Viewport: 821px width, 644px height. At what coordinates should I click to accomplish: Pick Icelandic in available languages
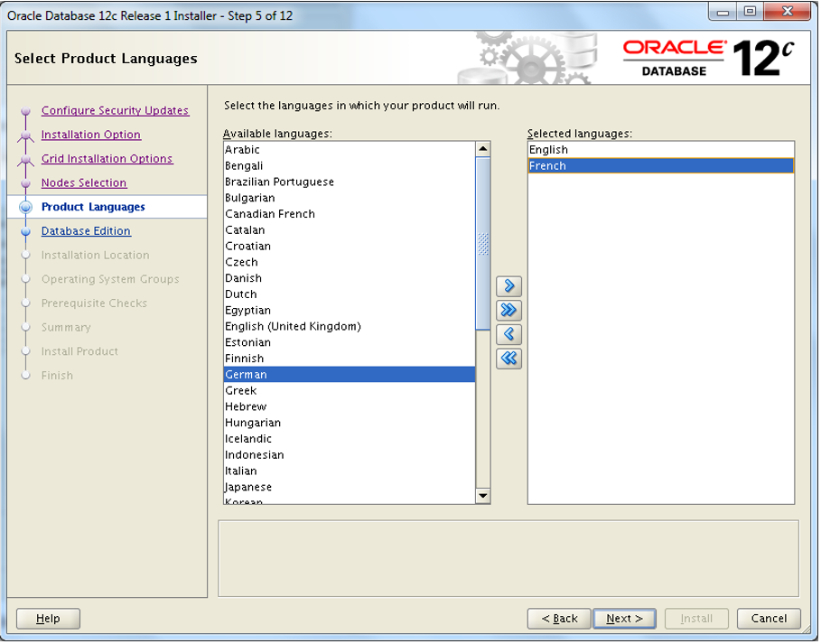[x=350, y=439]
